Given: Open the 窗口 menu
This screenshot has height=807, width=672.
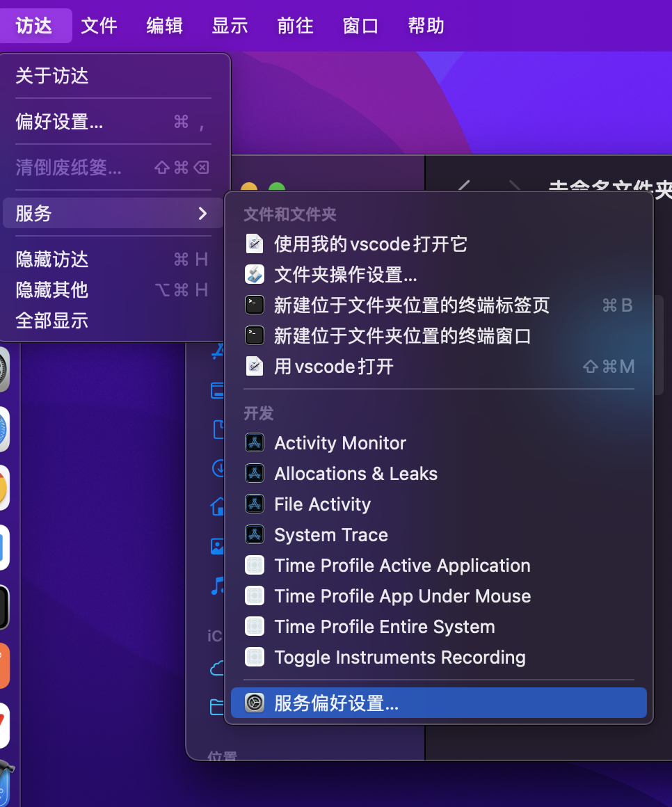Looking at the screenshot, I should pos(360,25).
